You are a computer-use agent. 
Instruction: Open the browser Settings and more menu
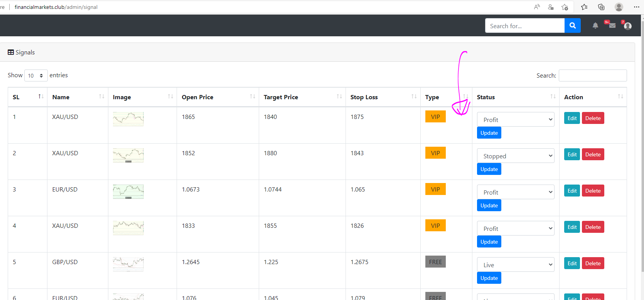tap(636, 7)
